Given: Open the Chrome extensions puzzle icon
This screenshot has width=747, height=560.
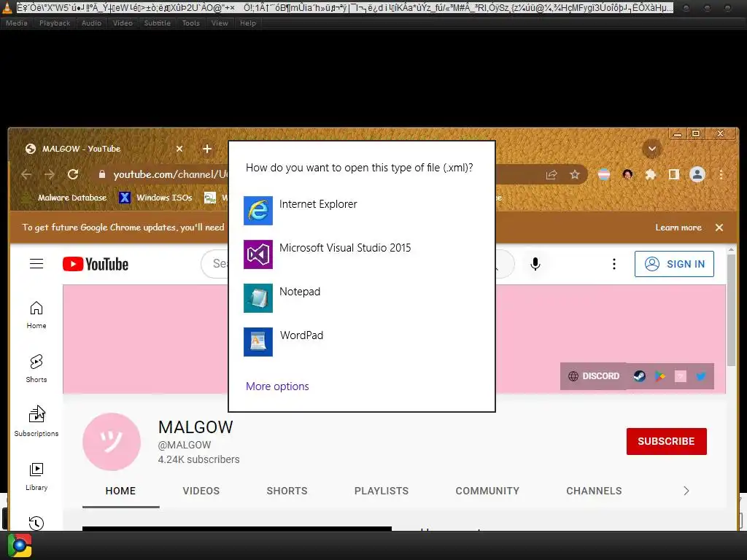Looking at the screenshot, I should coord(650,174).
